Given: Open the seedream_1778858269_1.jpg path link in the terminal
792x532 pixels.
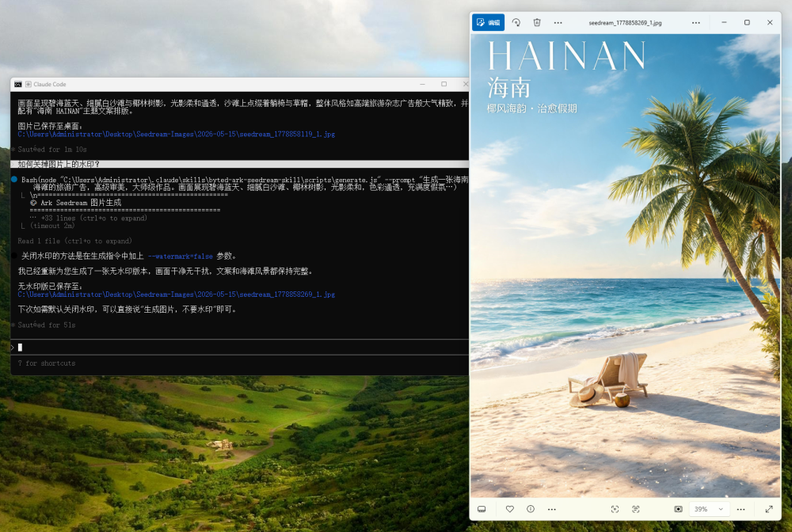Looking at the screenshot, I should pyautogui.click(x=177, y=294).
